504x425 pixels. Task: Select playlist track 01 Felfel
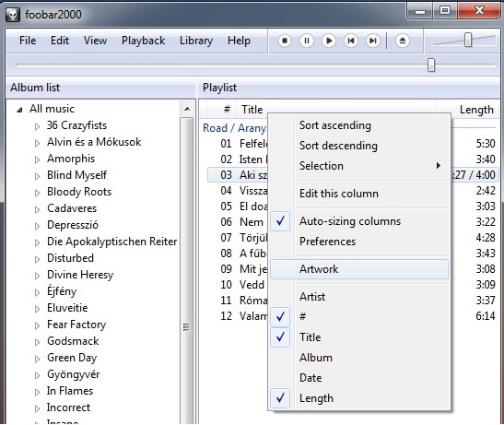[237, 144]
